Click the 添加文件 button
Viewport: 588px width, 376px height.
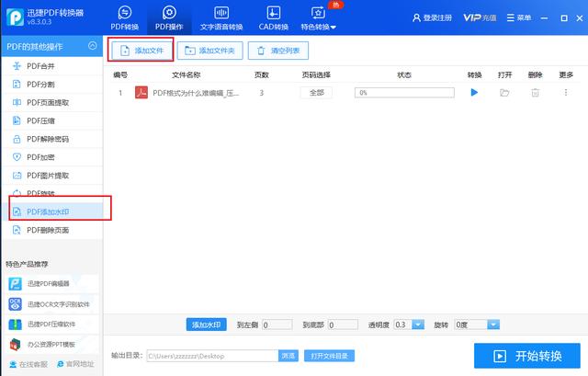142,51
